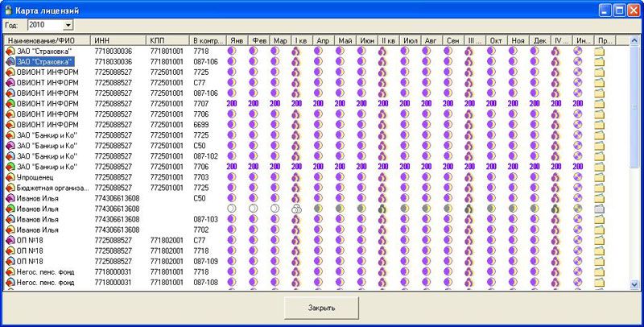Screen dimensions: 644x327
Task: Click row icon of ОП №18 C77
Action: (x=10, y=240)
